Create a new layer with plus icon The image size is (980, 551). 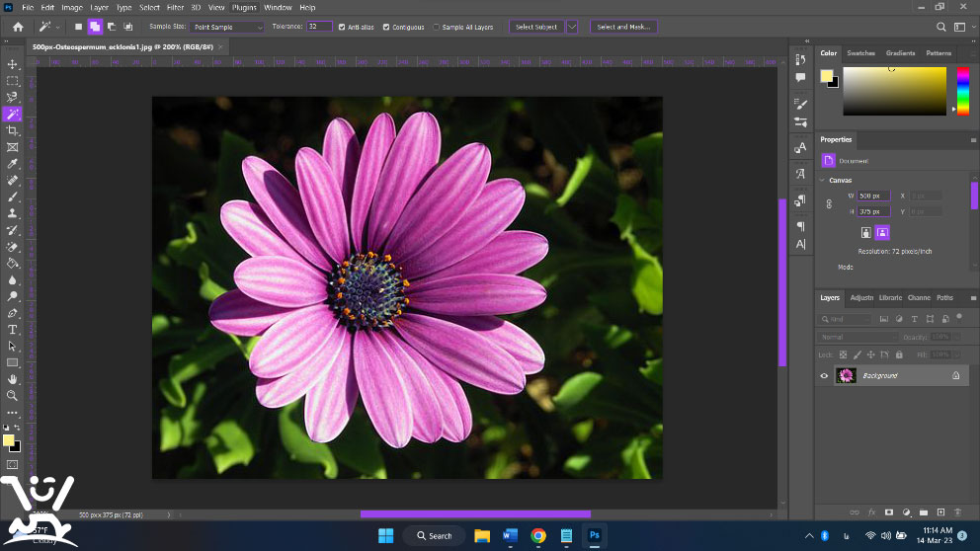(940, 512)
